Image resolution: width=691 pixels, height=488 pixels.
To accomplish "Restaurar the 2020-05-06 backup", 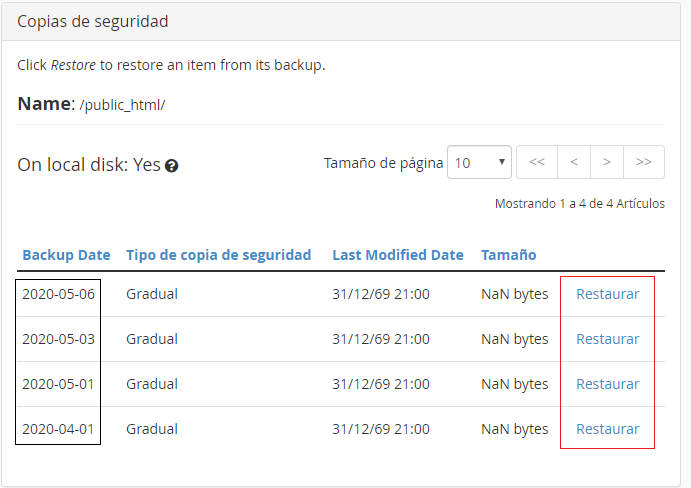I will pos(608,294).
